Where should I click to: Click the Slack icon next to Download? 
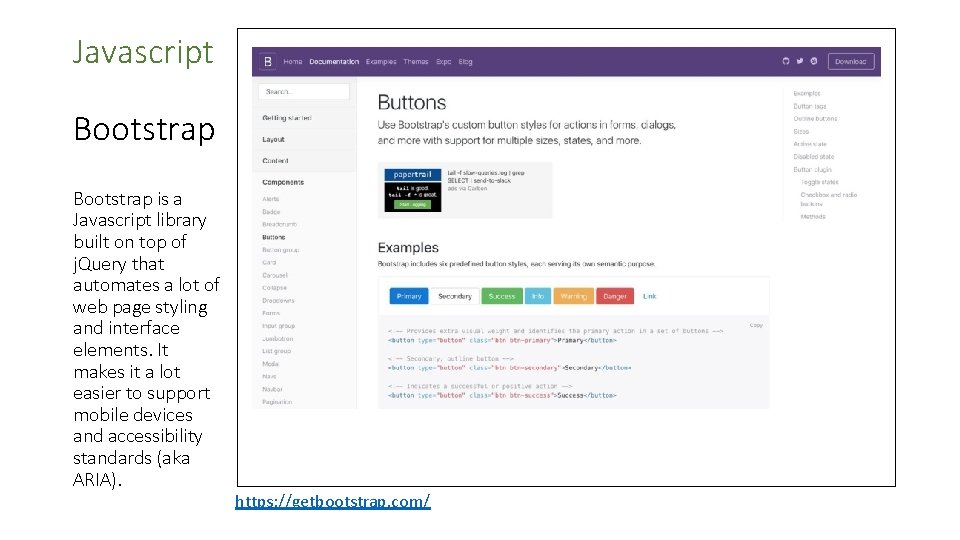(x=814, y=61)
